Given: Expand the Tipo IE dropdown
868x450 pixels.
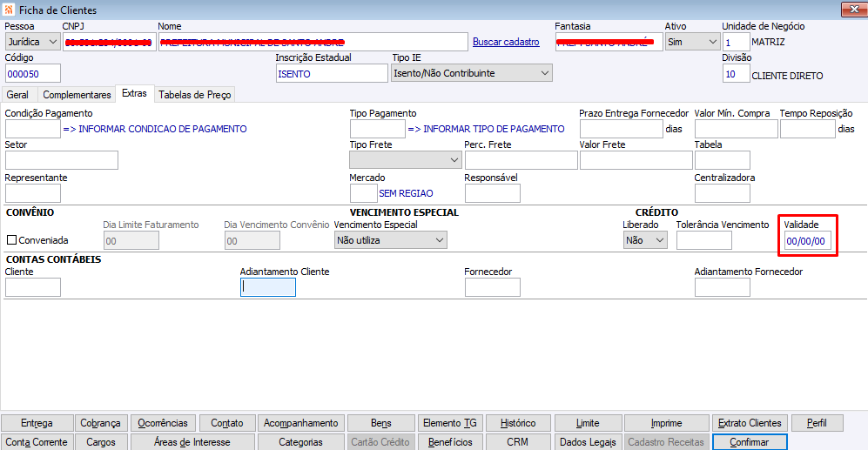Looking at the screenshot, I should 472,73.
